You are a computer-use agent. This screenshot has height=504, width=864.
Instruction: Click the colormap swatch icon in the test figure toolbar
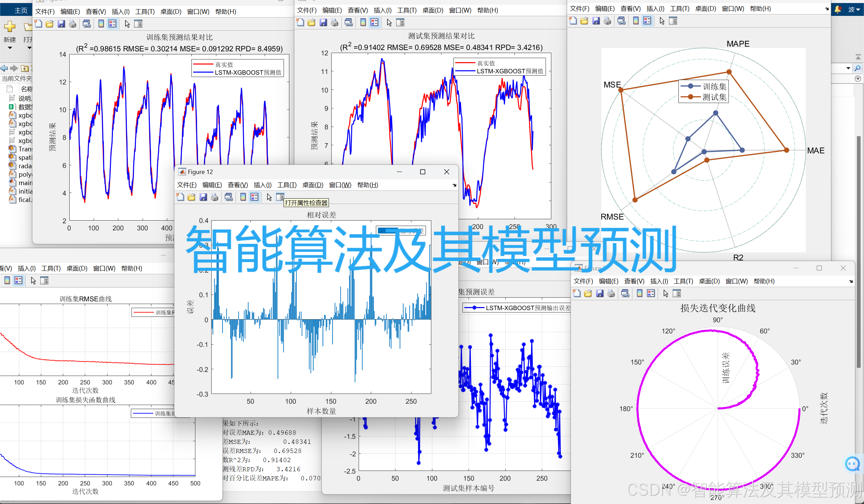click(363, 22)
